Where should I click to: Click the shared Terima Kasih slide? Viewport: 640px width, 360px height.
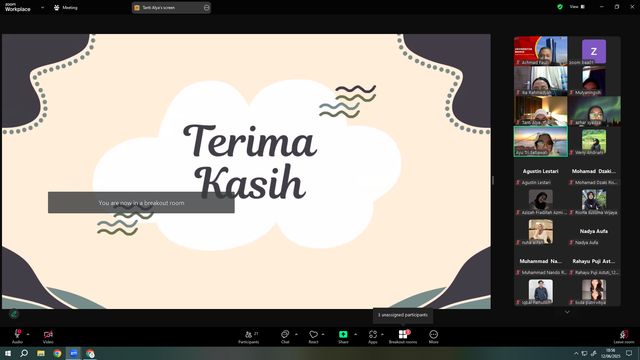pos(246,171)
